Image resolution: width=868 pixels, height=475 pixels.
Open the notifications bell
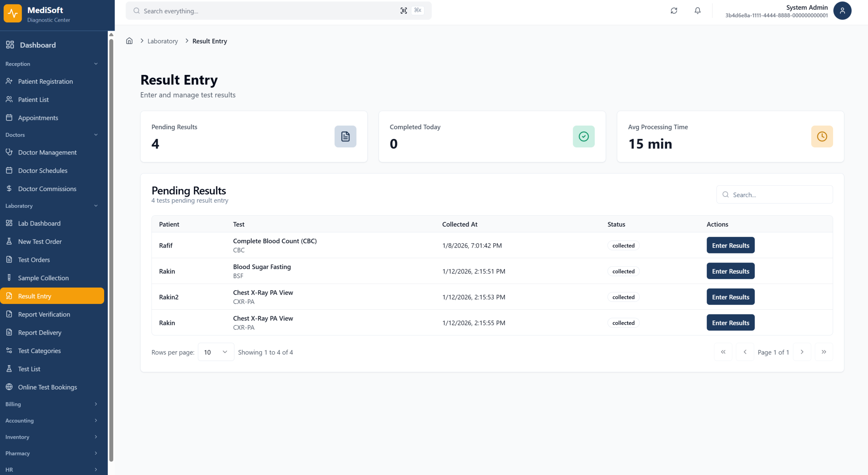(697, 11)
